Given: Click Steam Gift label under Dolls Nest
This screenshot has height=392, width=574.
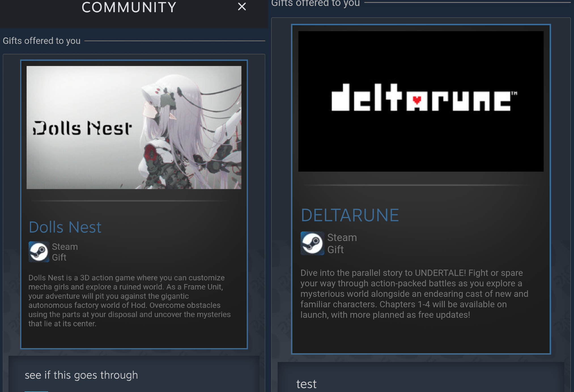Looking at the screenshot, I should (65, 252).
